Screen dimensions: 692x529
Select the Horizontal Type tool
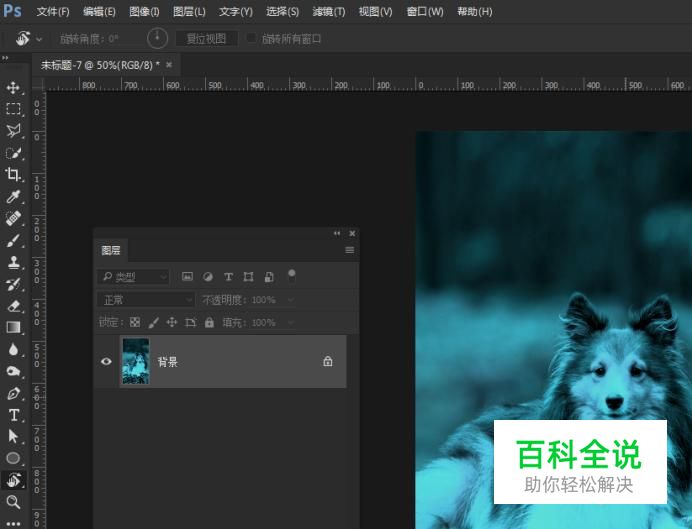pyautogui.click(x=13, y=415)
